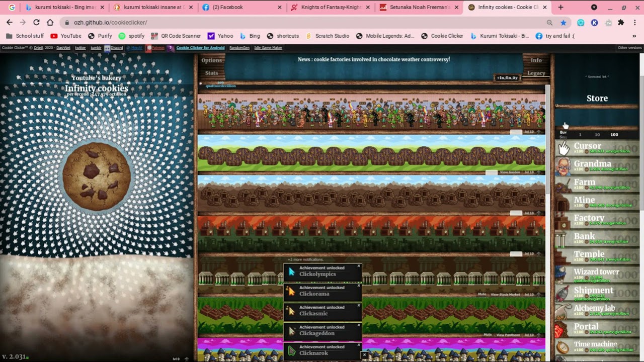Viewport: 644px width, 362px height.
Task: Buy the Alchemy lab building
Action: pos(597,311)
